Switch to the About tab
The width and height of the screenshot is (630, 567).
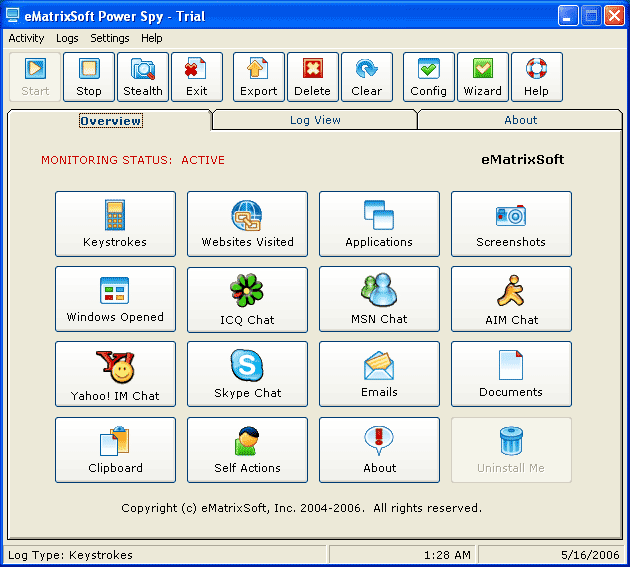[520, 120]
